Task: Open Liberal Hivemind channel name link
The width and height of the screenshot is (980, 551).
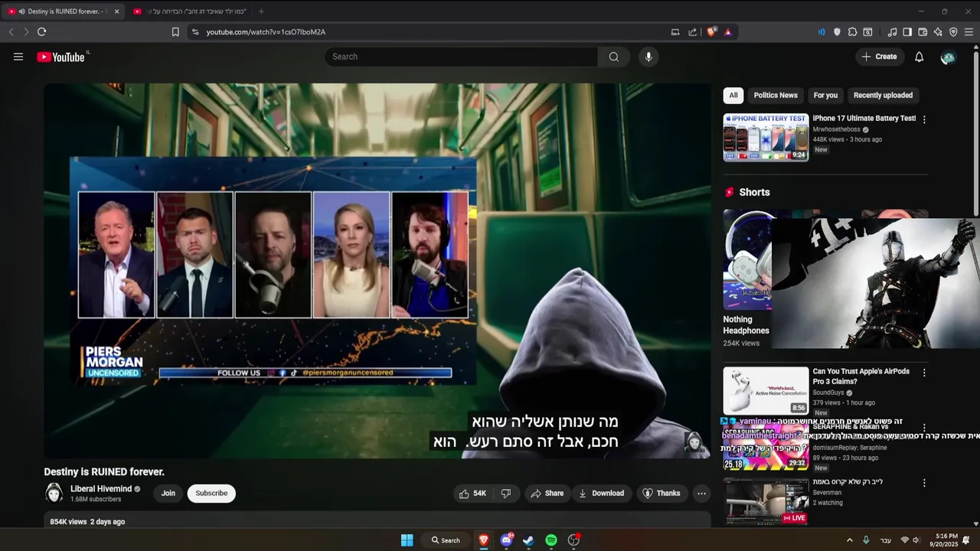Action: point(101,488)
